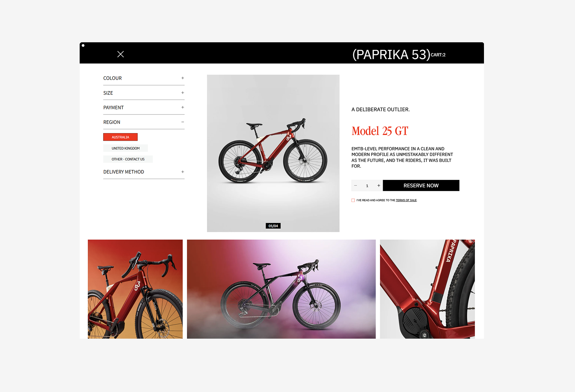The height and width of the screenshot is (392, 575).
Task: Decrease quantity with the minus icon
Action: (355, 186)
